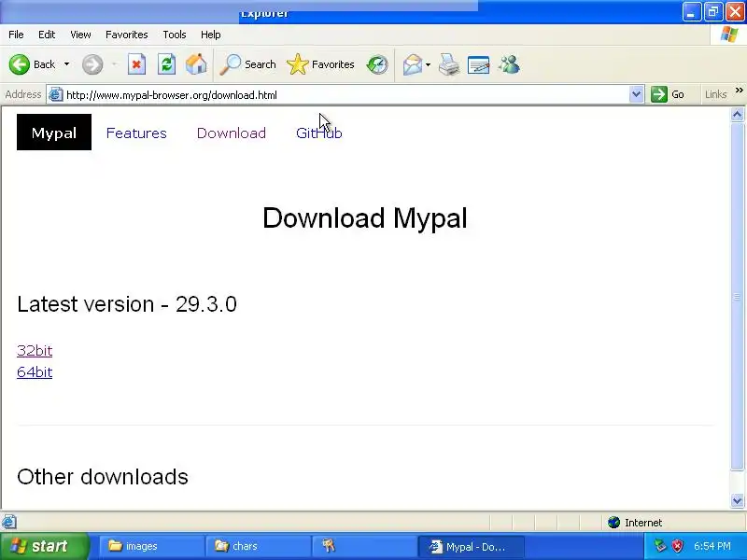Image resolution: width=747 pixels, height=560 pixels.
Task: Click the Latest version - 29.3.0 heading
Action: tap(127, 304)
